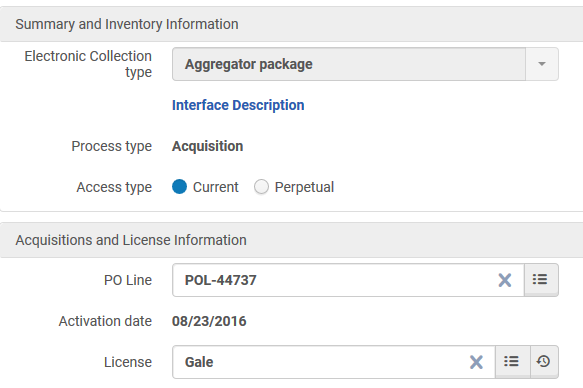Clear the PO Line field with X
Viewport: 583px width, 388px height.
click(x=505, y=280)
